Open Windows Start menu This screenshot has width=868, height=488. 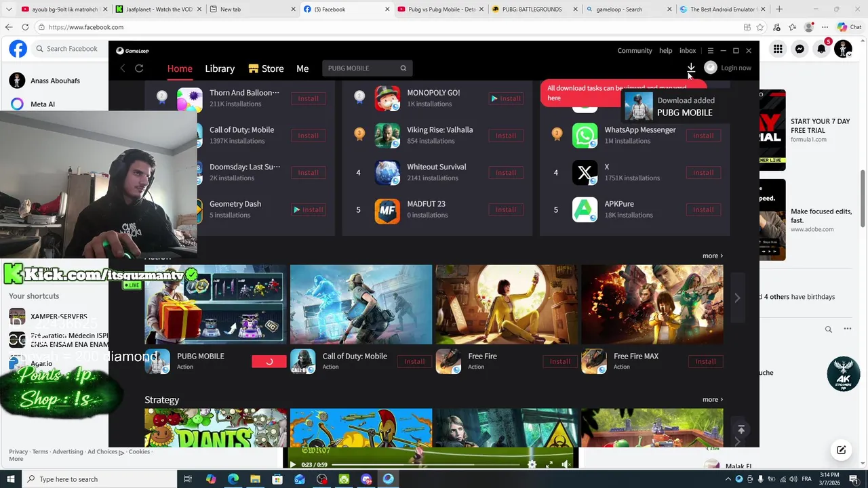tap(11, 479)
